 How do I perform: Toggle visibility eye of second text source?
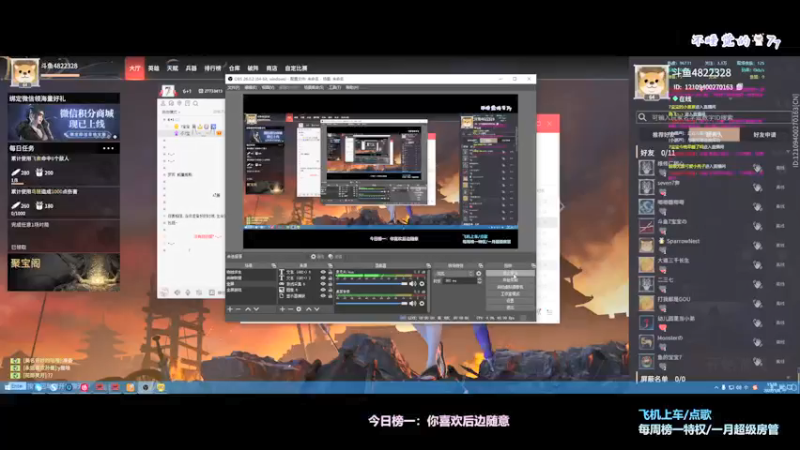pyautogui.click(x=322, y=278)
